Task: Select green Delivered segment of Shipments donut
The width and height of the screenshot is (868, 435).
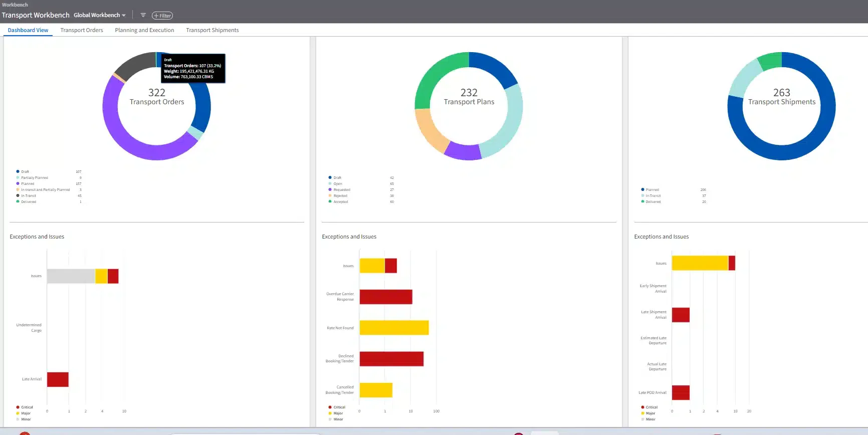Action: point(771,61)
